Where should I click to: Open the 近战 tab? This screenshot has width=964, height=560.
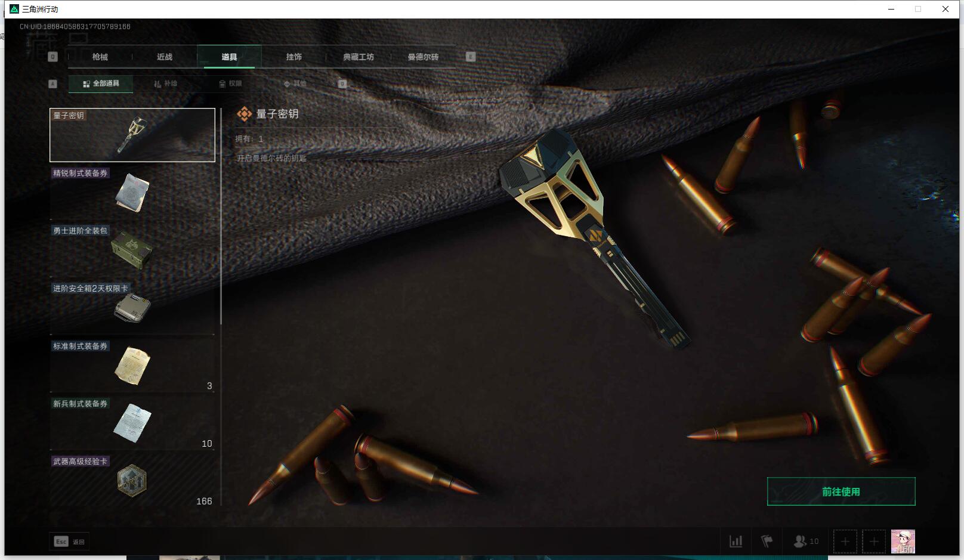point(165,57)
